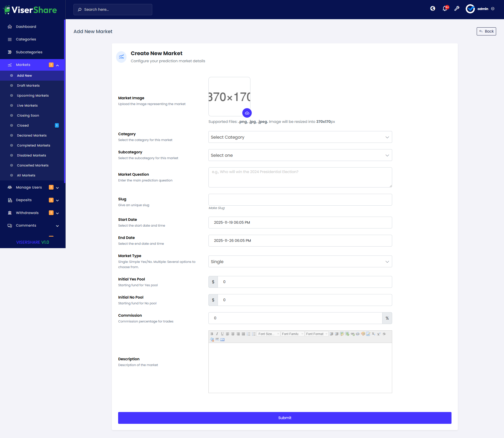The width and height of the screenshot is (504, 438).
Task: Open Draft Markets in the sidebar
Action: pyautogui.click(x=28, y=86)
